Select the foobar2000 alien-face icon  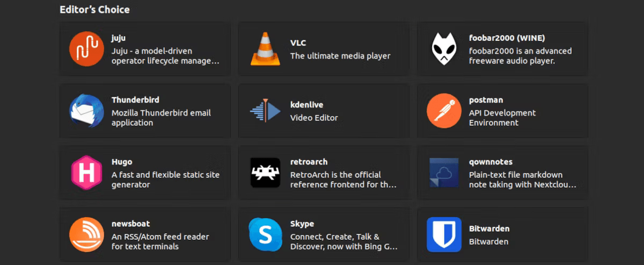[x=444, y=49]
